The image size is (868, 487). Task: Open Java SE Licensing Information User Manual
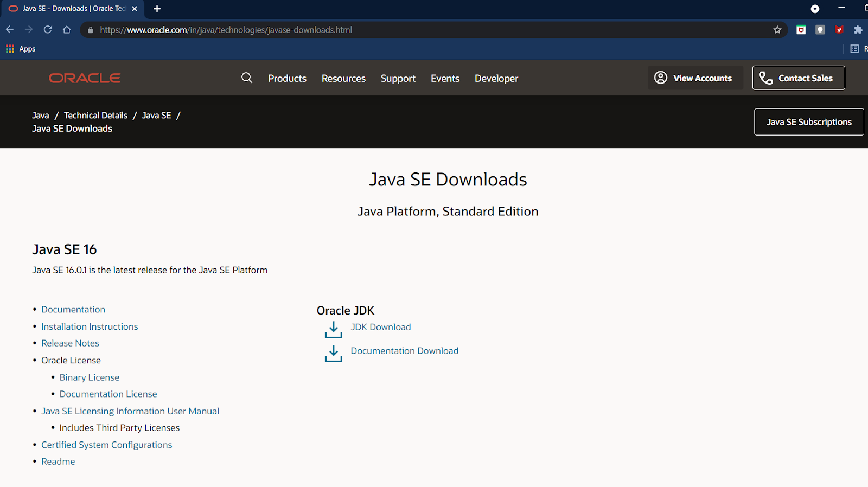tap(130, 411)
